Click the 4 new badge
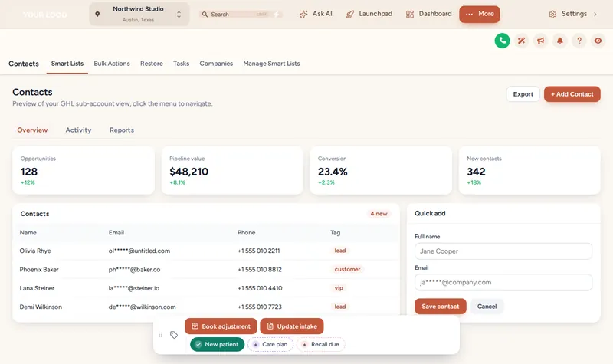Viewport: 613px width, 364px height. 379,214
